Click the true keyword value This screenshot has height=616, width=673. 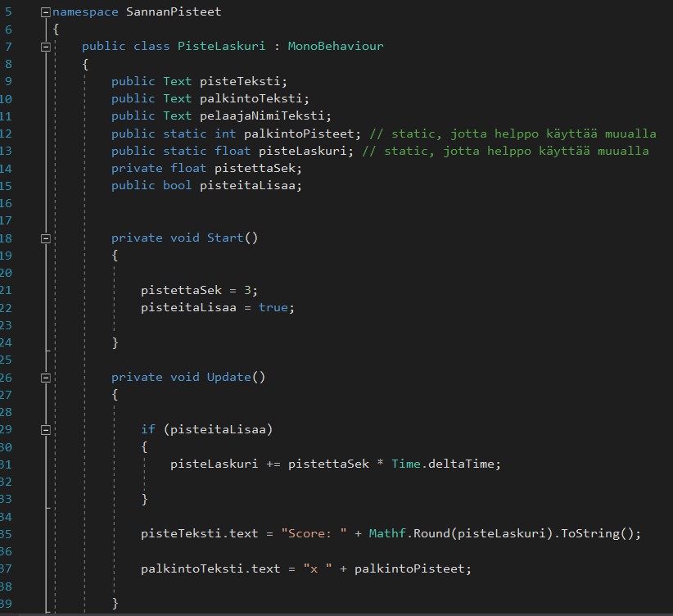coord(273,308)
